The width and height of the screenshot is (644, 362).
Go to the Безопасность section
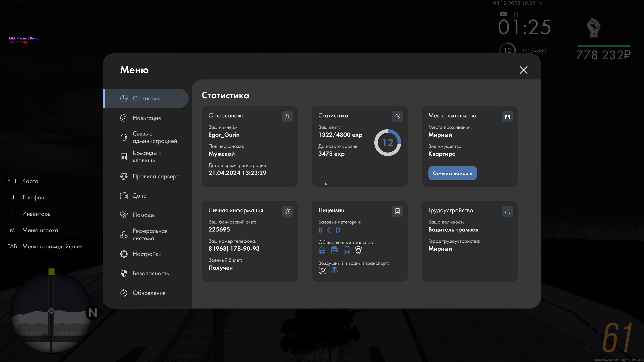(150, 273)
